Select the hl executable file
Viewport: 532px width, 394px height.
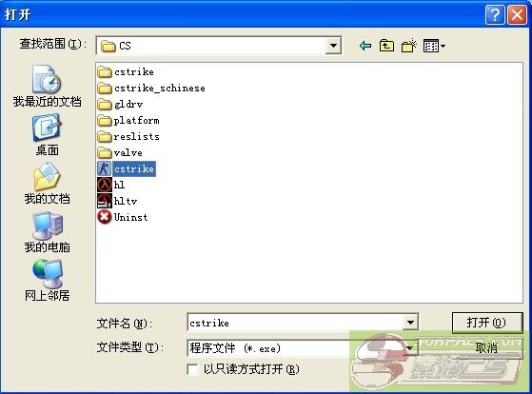tap(111, 185)
